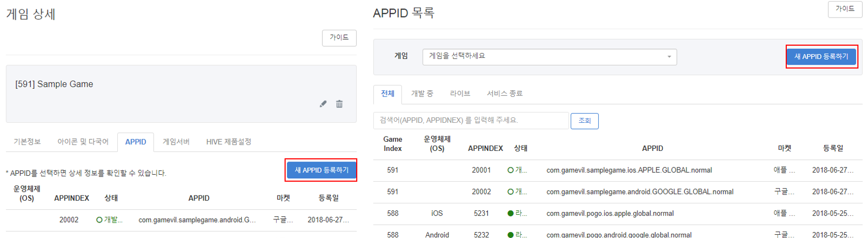Screen dimensions: 868x238
Task: Click APPINDEX 5231 cell
Action: click(482, 214)
